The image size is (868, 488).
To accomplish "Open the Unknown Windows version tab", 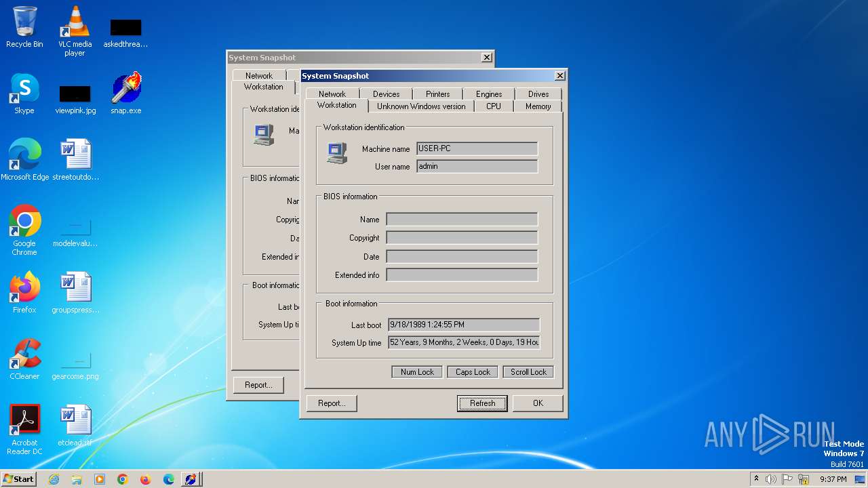I will coord(421,106).
